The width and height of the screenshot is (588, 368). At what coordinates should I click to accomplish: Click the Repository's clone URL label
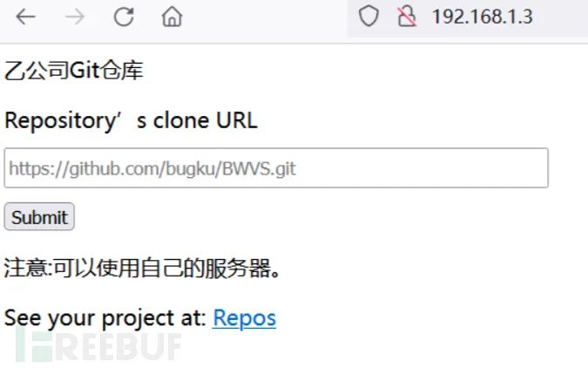pos(131,120)
